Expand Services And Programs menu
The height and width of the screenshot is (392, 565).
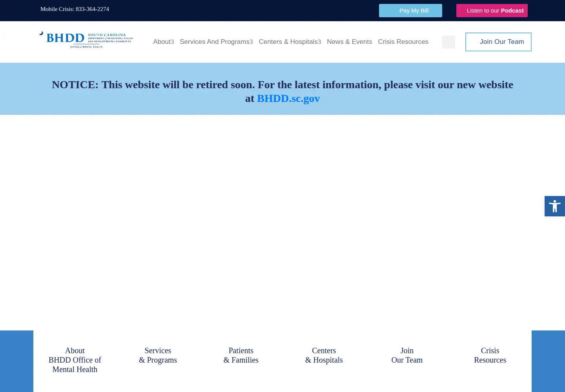tap(216, 42)
